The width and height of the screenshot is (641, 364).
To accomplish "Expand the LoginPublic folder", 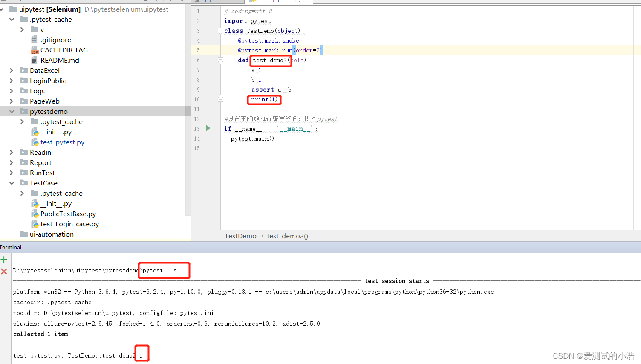I will tap(12, 81).
